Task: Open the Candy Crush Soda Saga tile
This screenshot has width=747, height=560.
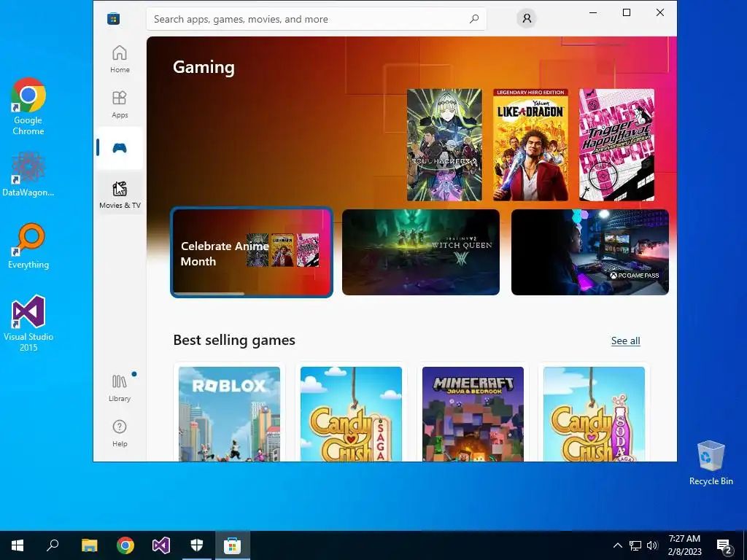Action: [x=594, y=413]
